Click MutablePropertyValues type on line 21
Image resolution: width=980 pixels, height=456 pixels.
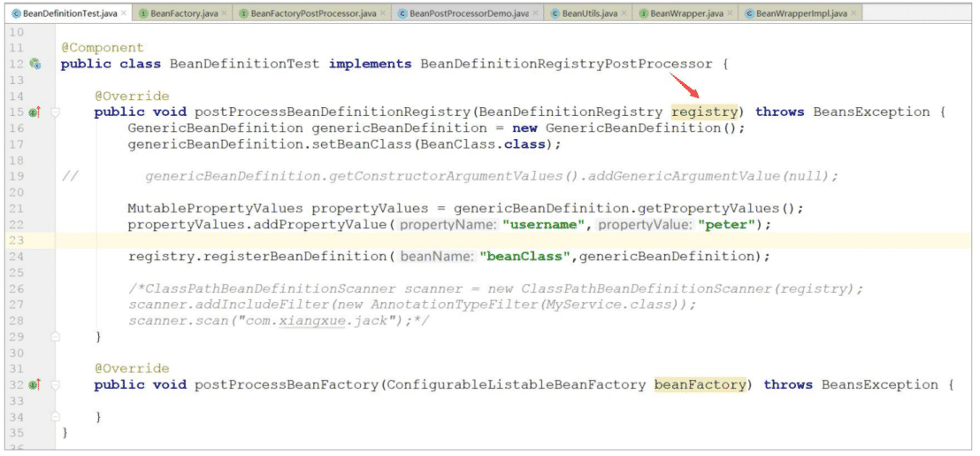click(216, 208)
